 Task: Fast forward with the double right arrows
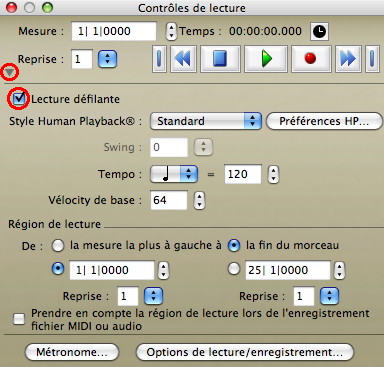(348, 59)
